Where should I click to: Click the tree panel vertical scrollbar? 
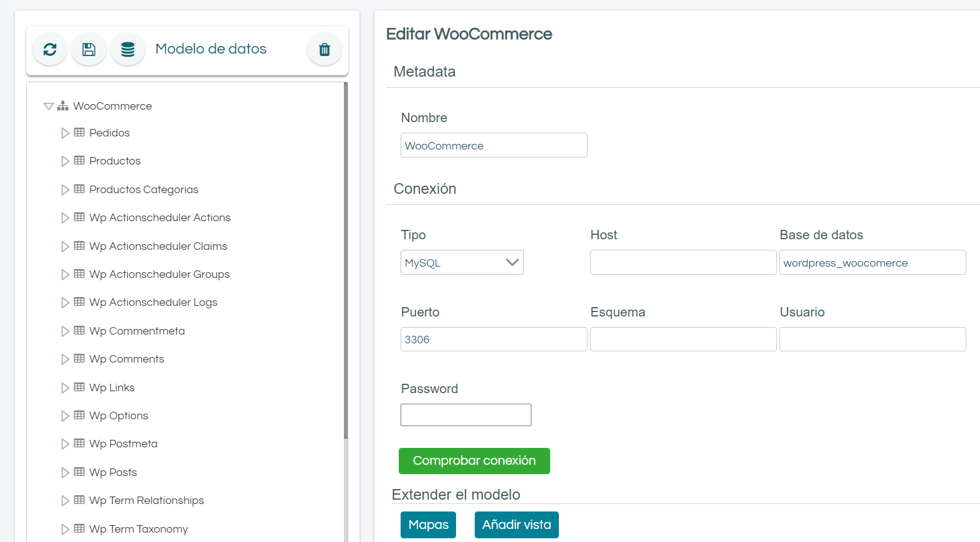pyautogui.click(x=346, y=260)
